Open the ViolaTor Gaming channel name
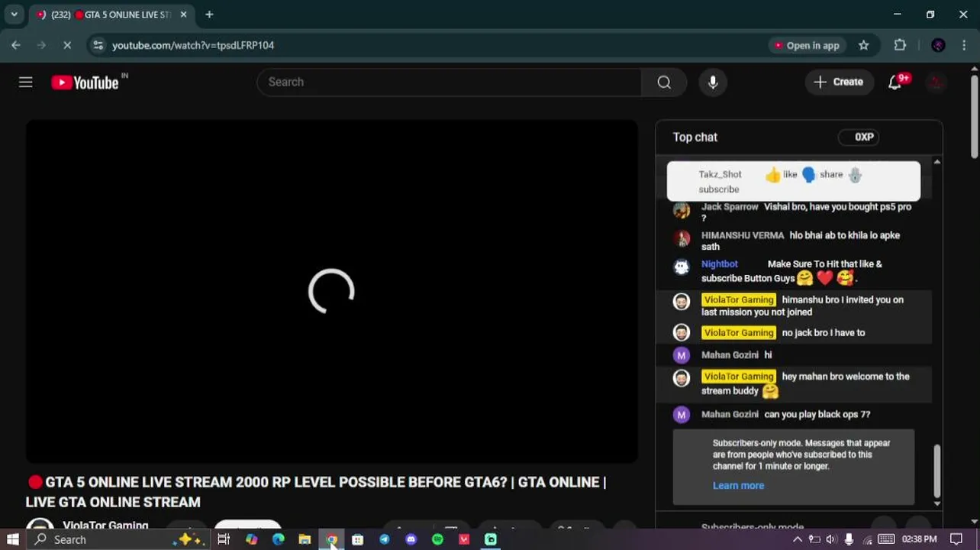This screenshot has width=980, height=550. [105, 526]
